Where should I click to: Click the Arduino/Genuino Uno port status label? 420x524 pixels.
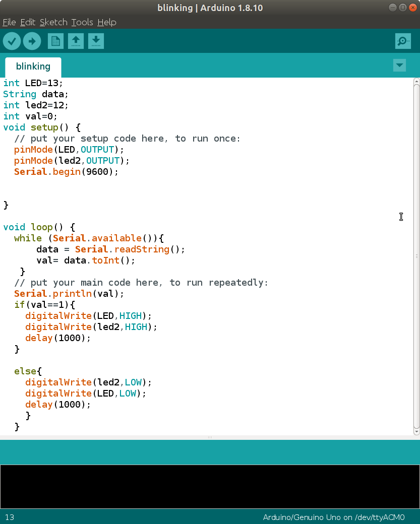[x=333, y=517]
